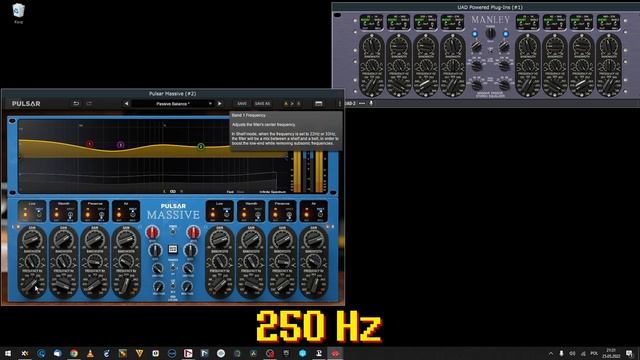Click the left red drive knob
This screenshot has height=360, width=640.
click(152, 232)
